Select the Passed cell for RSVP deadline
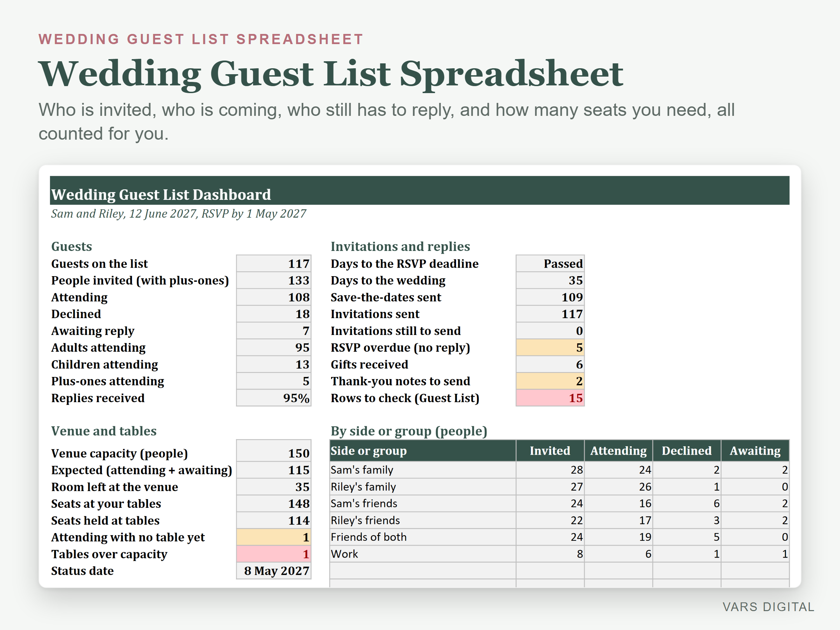 pyautogui.click(x=550, y=264)
